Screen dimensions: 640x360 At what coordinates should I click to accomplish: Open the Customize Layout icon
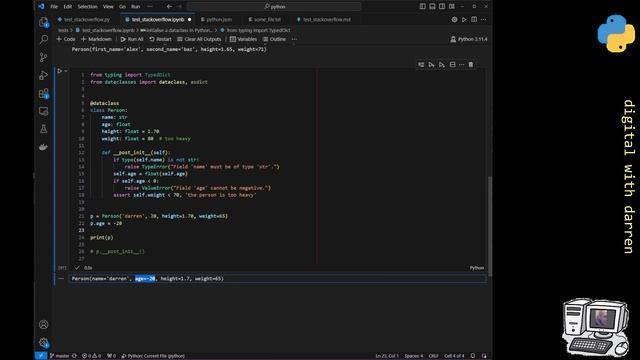452,7
